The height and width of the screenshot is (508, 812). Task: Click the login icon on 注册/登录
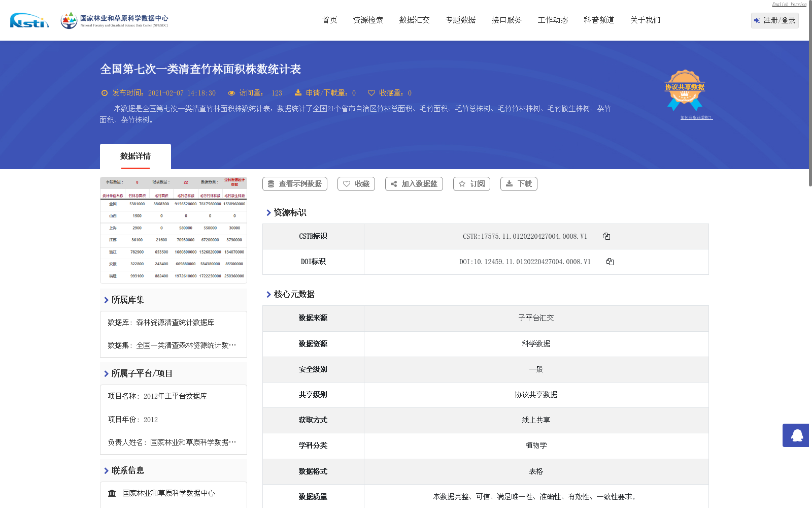click(758, 21)
